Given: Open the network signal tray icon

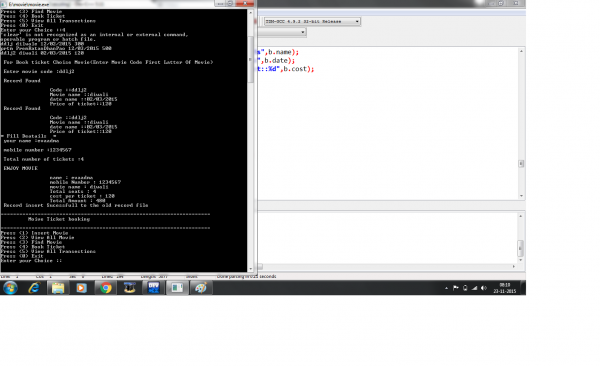Looking at the screenshot, I should [474, 288].
